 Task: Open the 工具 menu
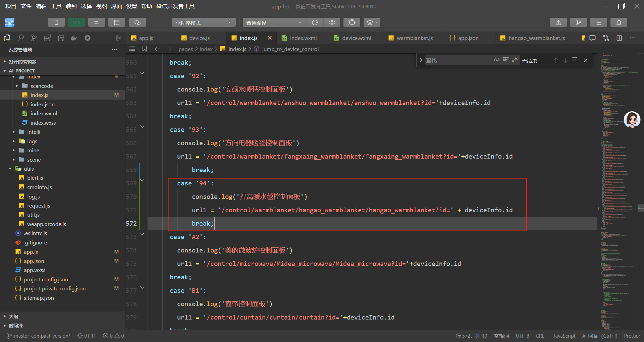point(56,6)
